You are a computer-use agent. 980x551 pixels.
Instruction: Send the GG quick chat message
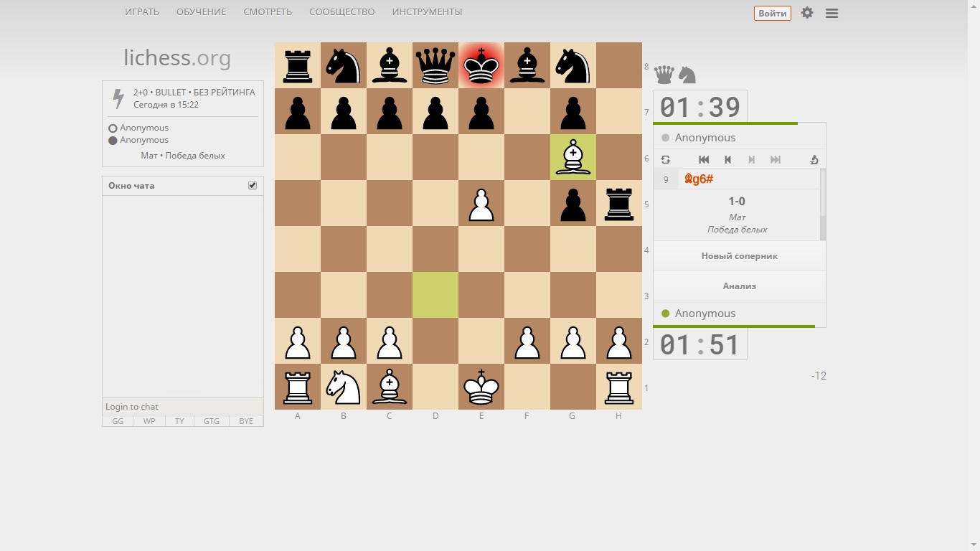coord(118,421)
